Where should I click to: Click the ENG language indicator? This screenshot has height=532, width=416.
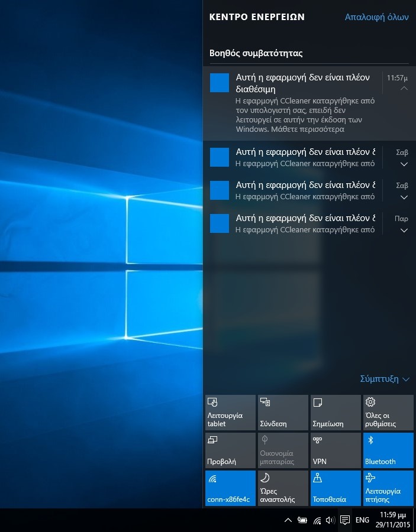(x=362, y=520)
